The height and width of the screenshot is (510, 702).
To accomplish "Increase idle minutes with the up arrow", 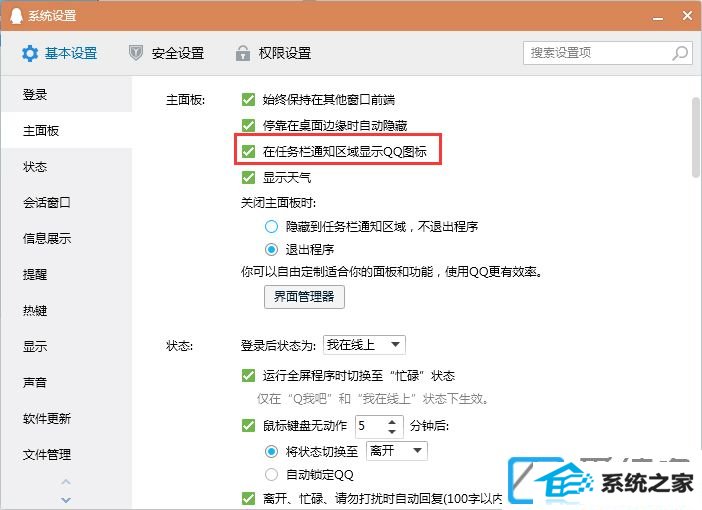I will pyautogui.click(x=392, y=422).
